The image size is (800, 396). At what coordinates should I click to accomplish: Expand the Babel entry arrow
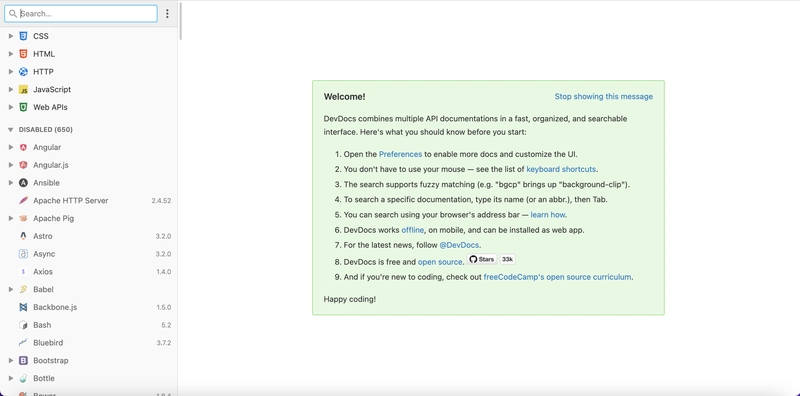pyautogui.click(x=11, y=289)
